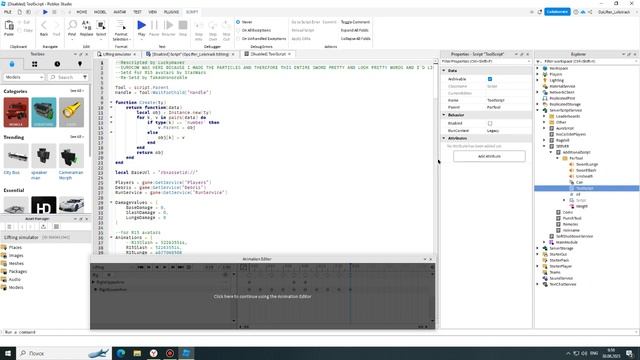Viewport: 640px width, 360px height.
Task: Open Toolbox Inventory grid tab icon
Action: 34,64
